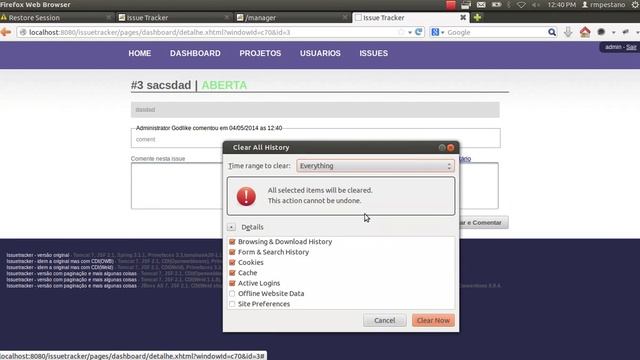The height and width of the screenshot is (360, 640).
Task: Click the Firefox home icon
Action: click(x=585, y=32)
